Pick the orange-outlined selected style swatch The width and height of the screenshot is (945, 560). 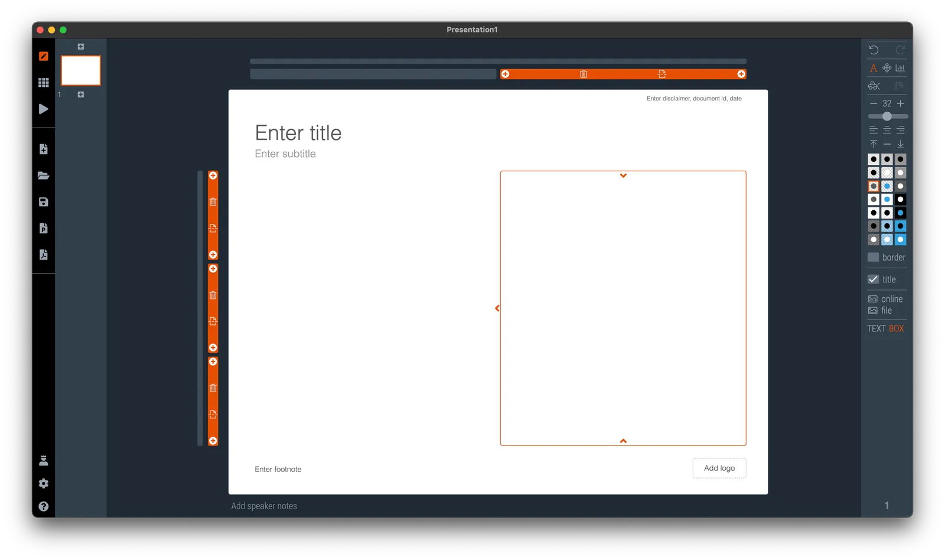(x=874, y=186)
